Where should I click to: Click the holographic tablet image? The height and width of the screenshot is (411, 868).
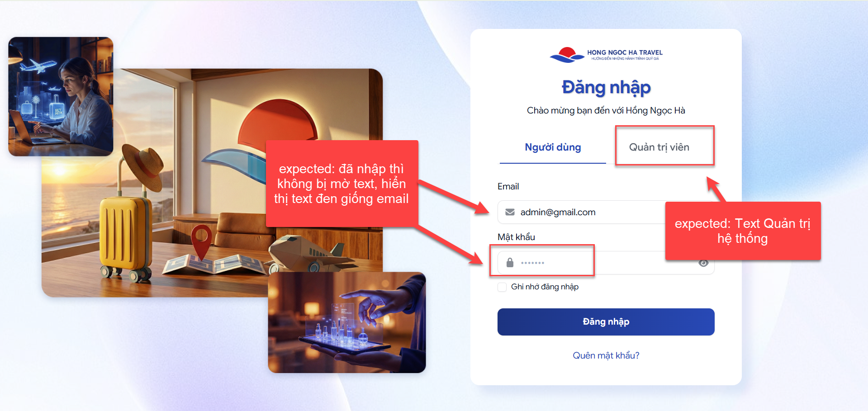coord(347,322)
